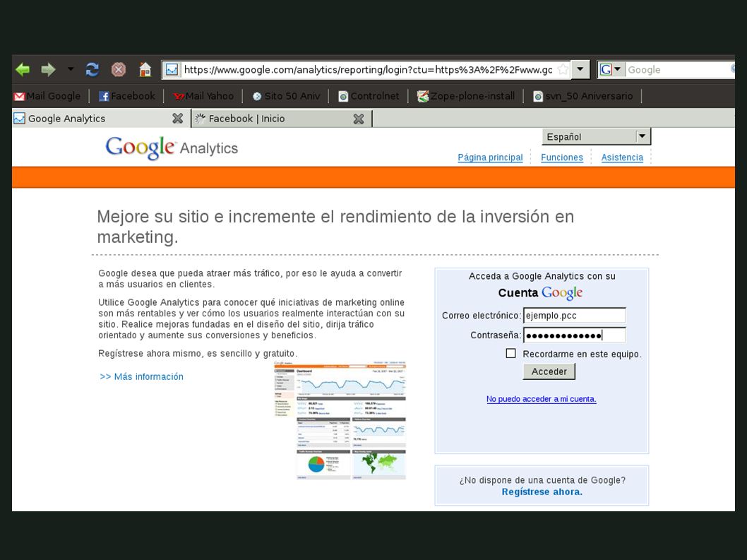Viewport: 747px width, 560px height.
Task: Click the Acceder button
Action: tap(549, 371)
